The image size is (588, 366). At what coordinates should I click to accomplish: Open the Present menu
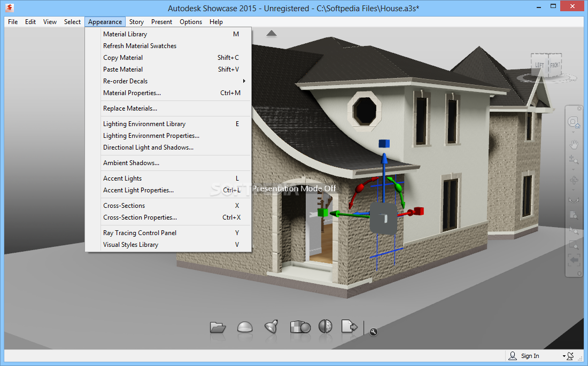(161, 22)
